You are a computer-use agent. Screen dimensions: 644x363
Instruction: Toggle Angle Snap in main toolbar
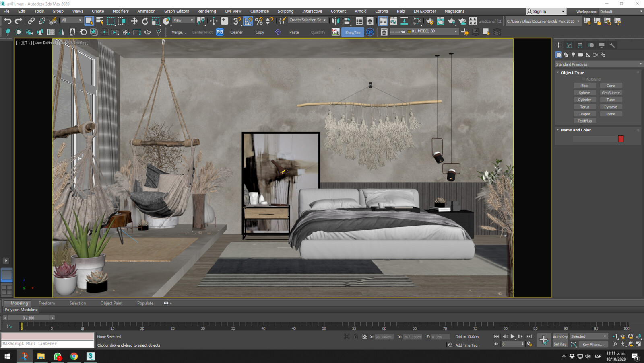click(248, 21)
